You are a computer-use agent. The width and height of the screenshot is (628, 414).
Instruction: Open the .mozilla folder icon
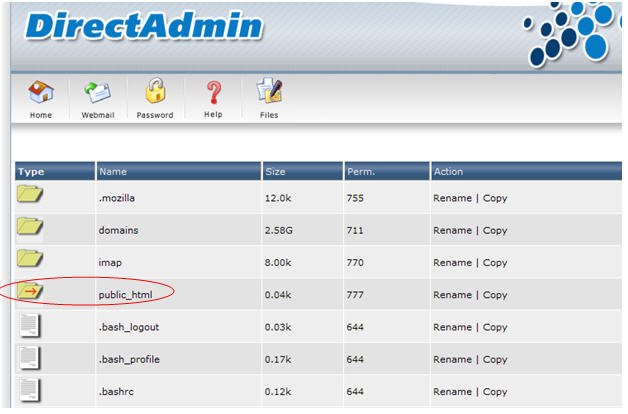30,194
